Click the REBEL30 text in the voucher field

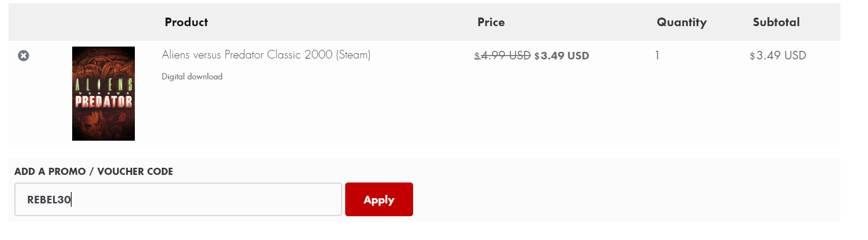pyautogui.click(x=49, y=200)
